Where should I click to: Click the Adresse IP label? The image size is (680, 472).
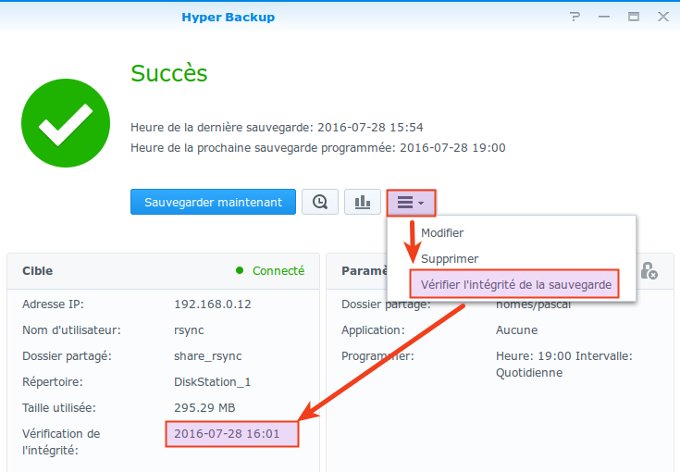pos(53,304)
